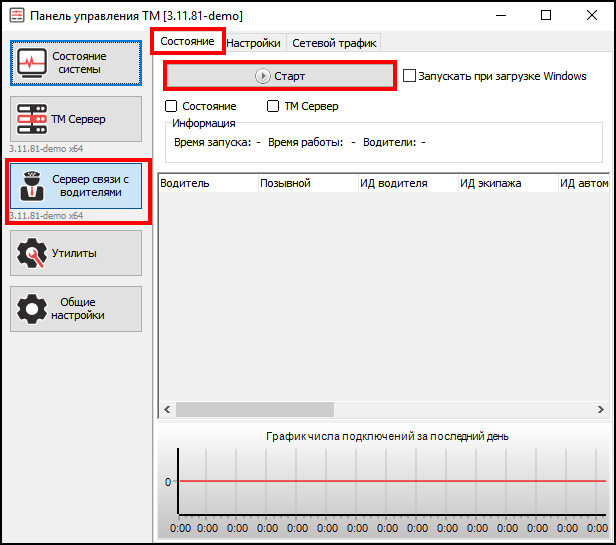
Task: Open the Утилиты section
Action: pyautogui.click(x=76, y=254)
